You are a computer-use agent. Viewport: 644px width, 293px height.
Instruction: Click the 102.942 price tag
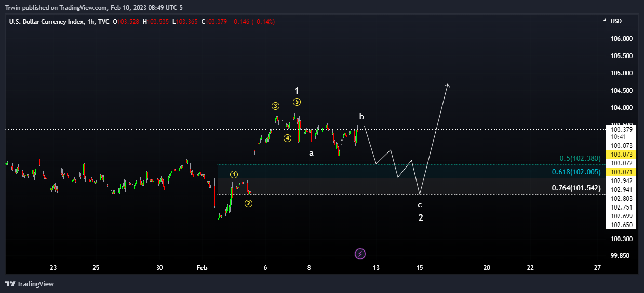click(x=621, y=181)
